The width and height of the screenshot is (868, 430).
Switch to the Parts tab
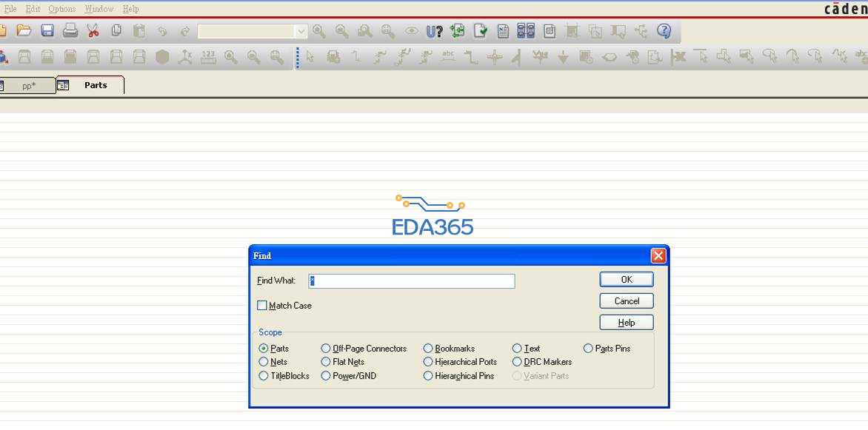click(90, 85)
